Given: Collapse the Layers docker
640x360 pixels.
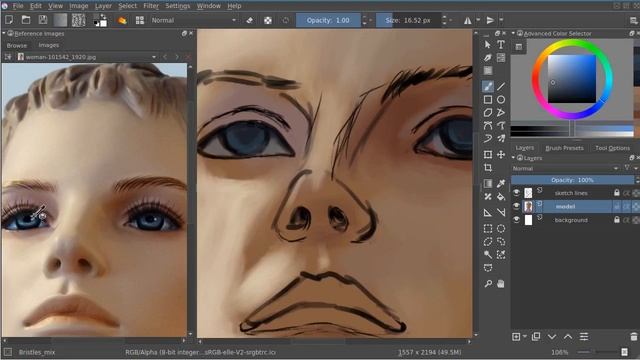Looking at the screenshot, I should [513, 158].
